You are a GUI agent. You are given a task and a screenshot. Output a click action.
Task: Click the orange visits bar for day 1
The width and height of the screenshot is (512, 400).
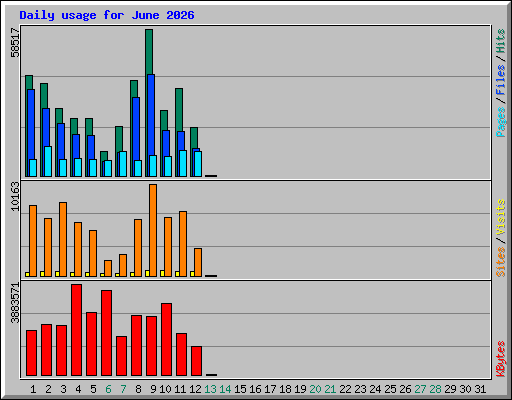pyautogui.click(x=33, y=241)
